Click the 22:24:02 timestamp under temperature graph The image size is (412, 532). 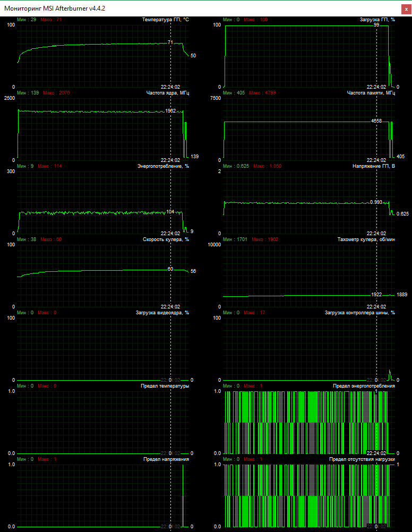170,87
